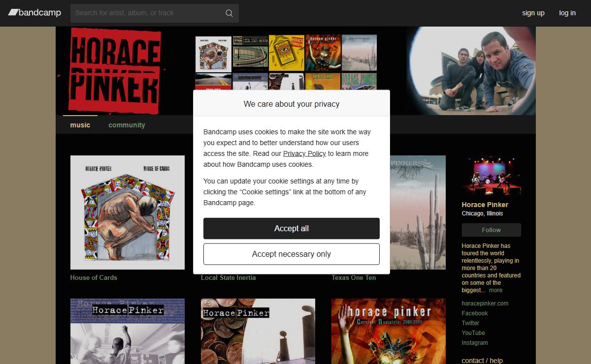Open the Privacy Policy link
The width and height of the screenshot is (591, 364).
tap(304, 153)
